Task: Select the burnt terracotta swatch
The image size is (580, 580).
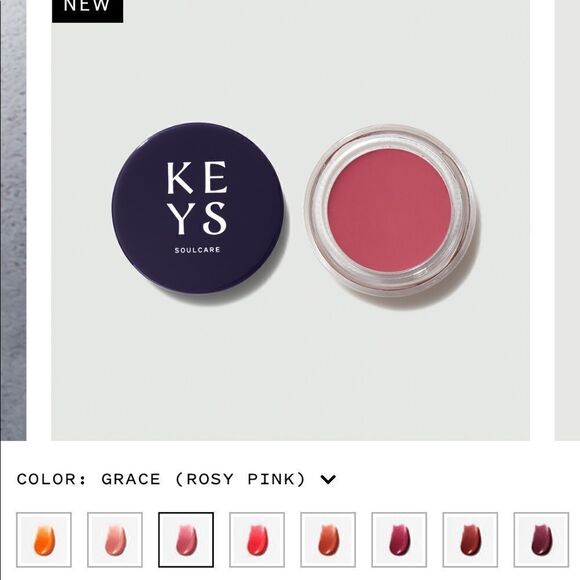Action: click(x=328, y=540)
